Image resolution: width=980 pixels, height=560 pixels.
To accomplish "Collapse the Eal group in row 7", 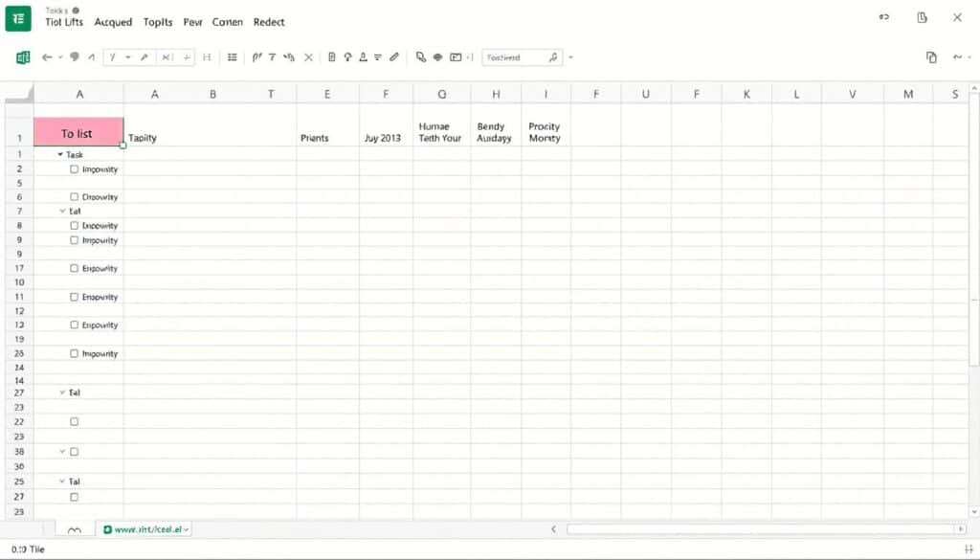I will click(62, 212).
